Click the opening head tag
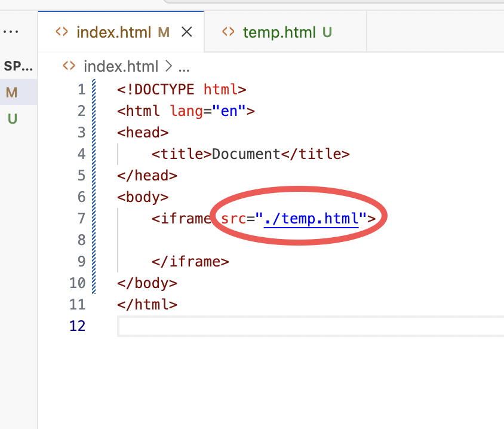Viewport: 504px width, 429px height. click(x=143, y=133)
